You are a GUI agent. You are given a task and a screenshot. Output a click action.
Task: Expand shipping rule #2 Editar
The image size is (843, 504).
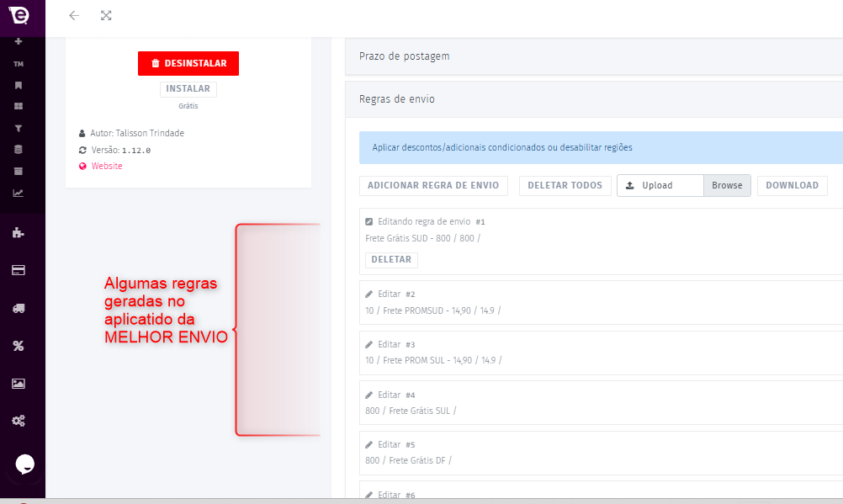pos(390,294)
